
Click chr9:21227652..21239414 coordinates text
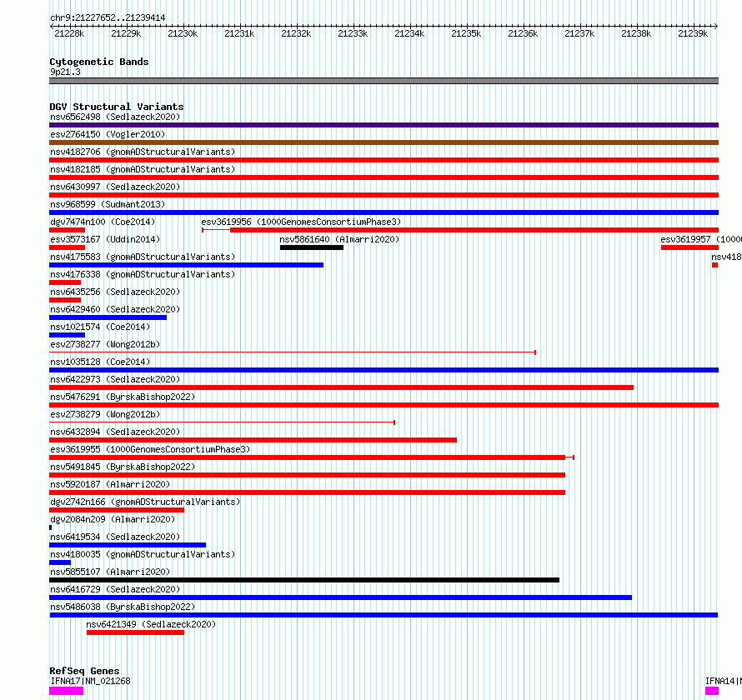coord(108,17)
